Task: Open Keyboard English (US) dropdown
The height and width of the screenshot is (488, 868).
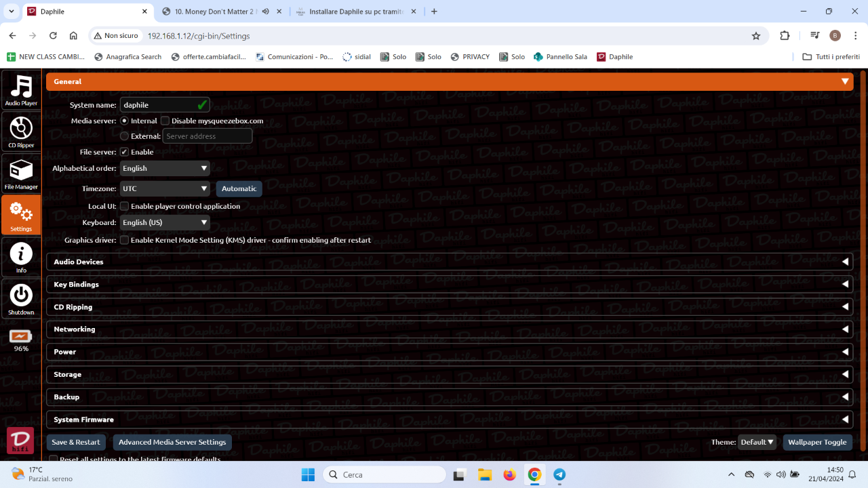Action: click(x=165, y=222)
